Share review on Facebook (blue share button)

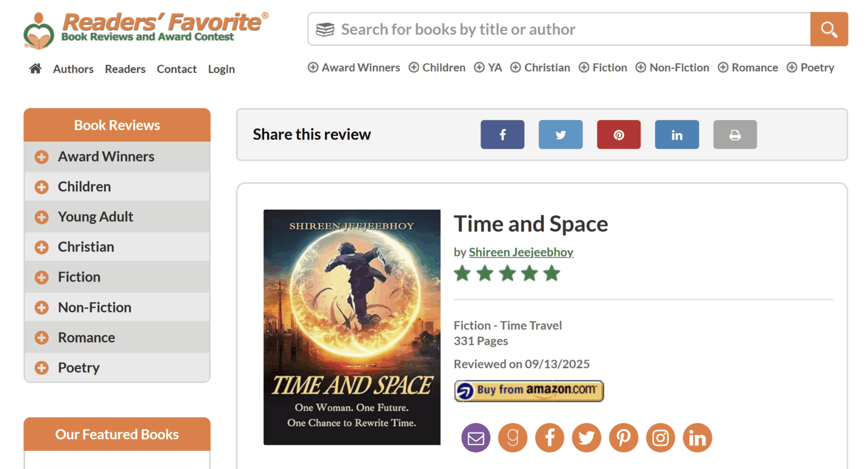tap(503, 134)
